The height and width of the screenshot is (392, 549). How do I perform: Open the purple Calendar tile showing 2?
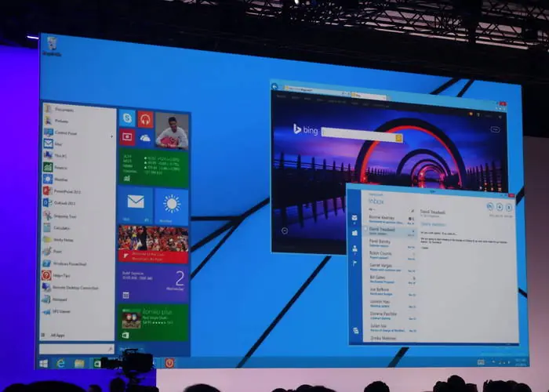tap(154, 283)
